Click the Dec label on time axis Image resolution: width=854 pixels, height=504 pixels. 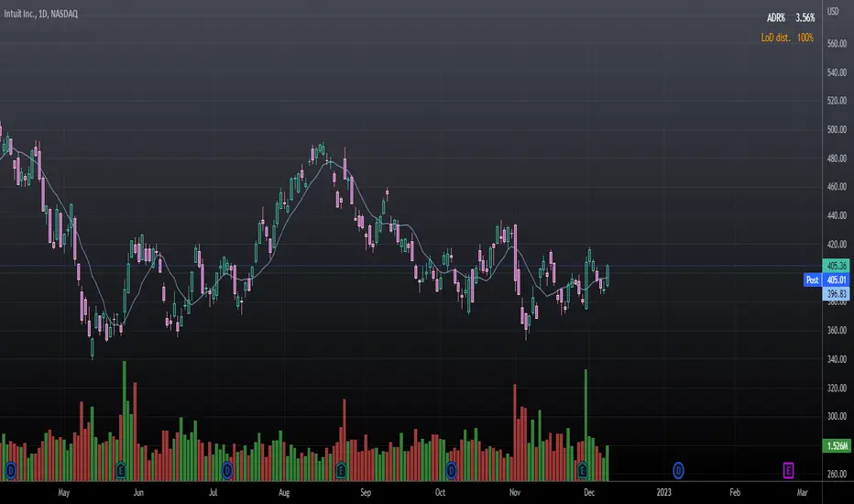click(x=589, y=493)
